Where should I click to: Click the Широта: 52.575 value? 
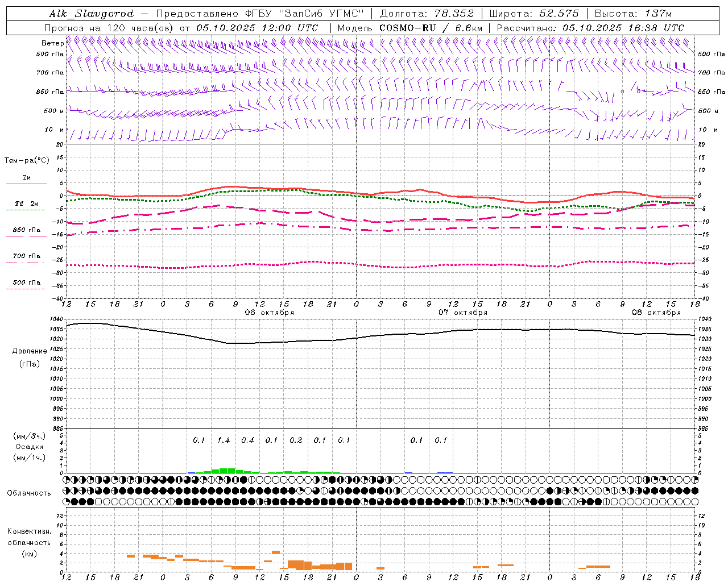(x=534, y=14)
